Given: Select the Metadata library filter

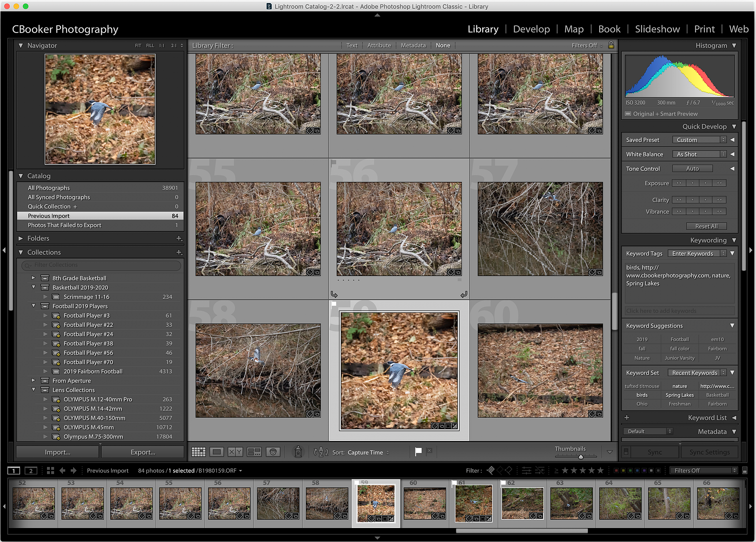Looking at the screenshot, I should [x=413, y=45].
